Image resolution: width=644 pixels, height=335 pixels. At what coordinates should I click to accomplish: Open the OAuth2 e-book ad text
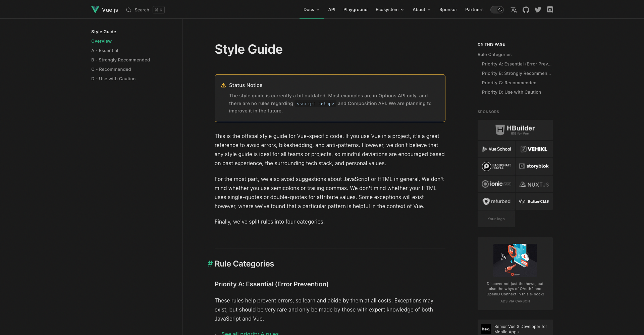pyautogui.click(x=515, y=289)
